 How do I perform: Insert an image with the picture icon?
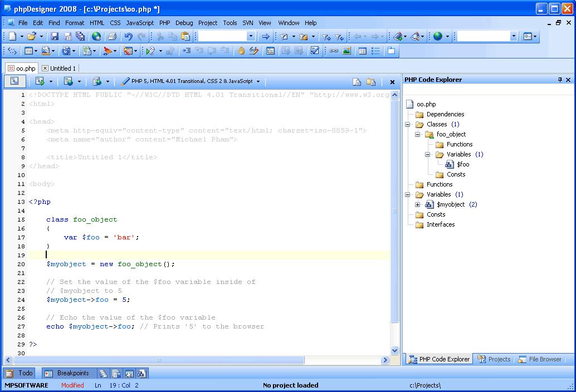pos(346,51)
